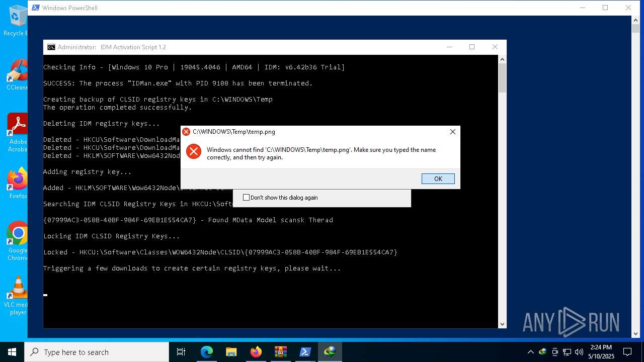Switch to PowerShell taskbar button
The width and height of the screenshot is (644, 362).
pos(305,352)
